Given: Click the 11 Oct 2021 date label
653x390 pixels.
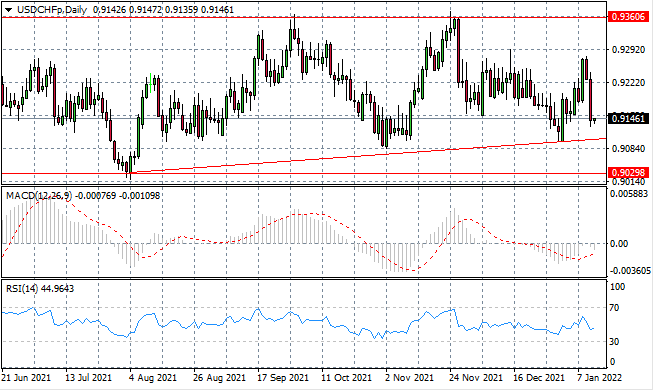Looking at the screenshot, I should pyautogui.click(x=346, y=378).
